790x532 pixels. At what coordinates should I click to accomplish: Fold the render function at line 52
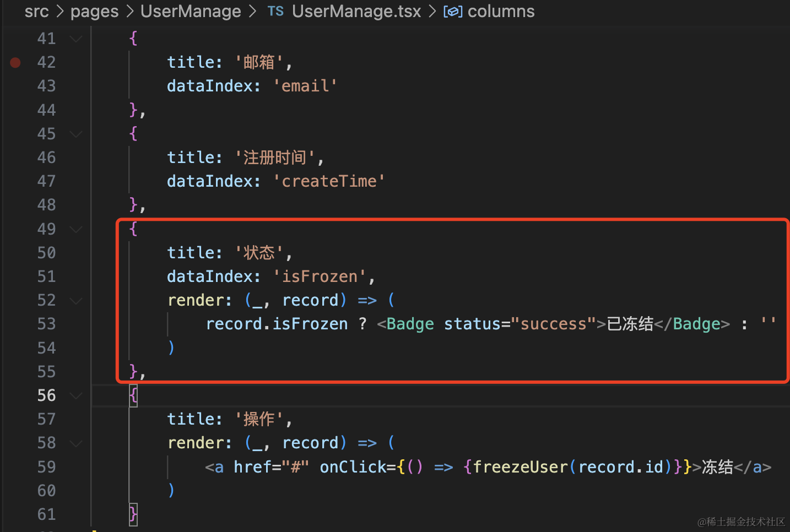point(76,301)
